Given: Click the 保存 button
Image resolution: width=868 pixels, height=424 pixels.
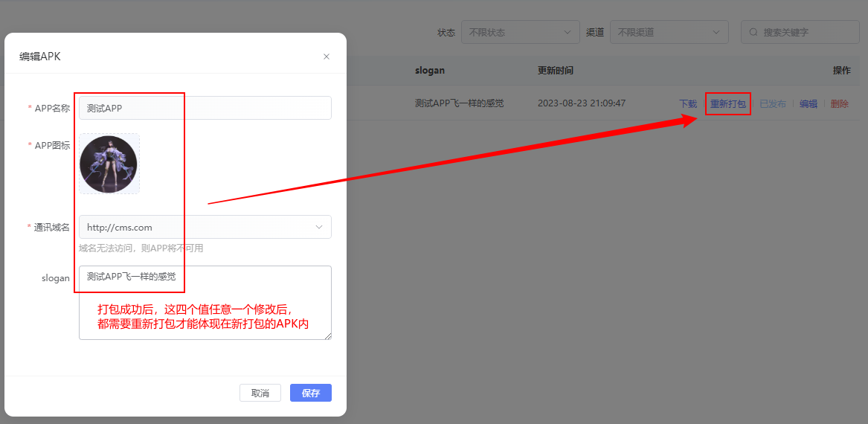Looking at the screenshot, I should (x=311, y=393).
